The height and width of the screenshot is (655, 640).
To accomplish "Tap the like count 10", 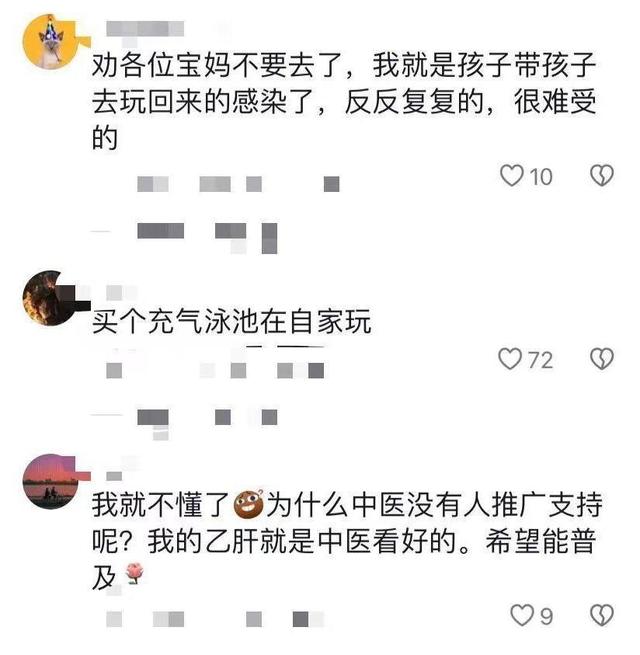I will [541, 177].
